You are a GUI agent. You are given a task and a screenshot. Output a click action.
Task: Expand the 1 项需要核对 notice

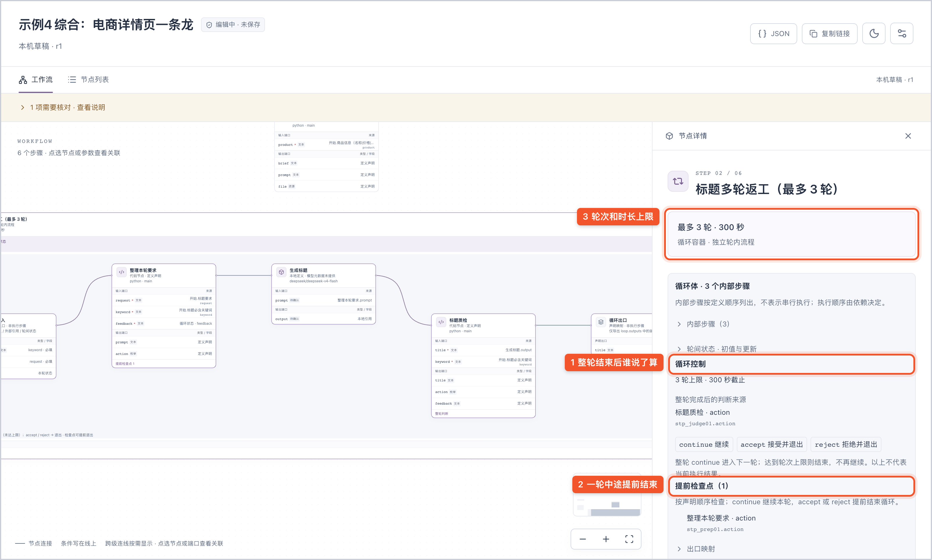[63, 107]
